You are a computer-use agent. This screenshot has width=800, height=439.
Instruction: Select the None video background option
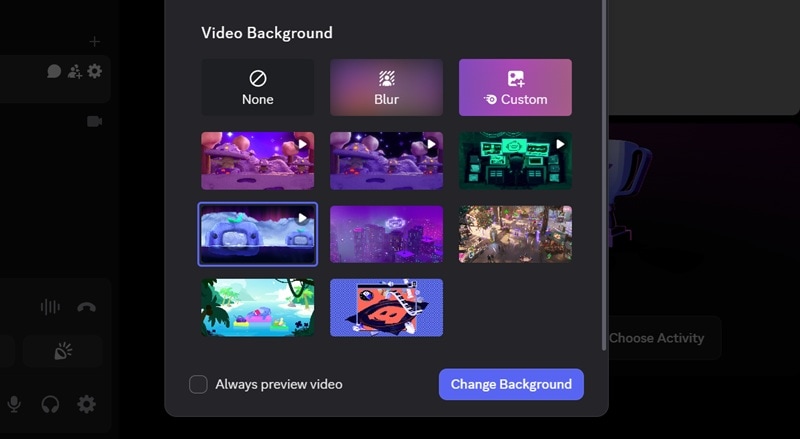click(x=258, y=87)
